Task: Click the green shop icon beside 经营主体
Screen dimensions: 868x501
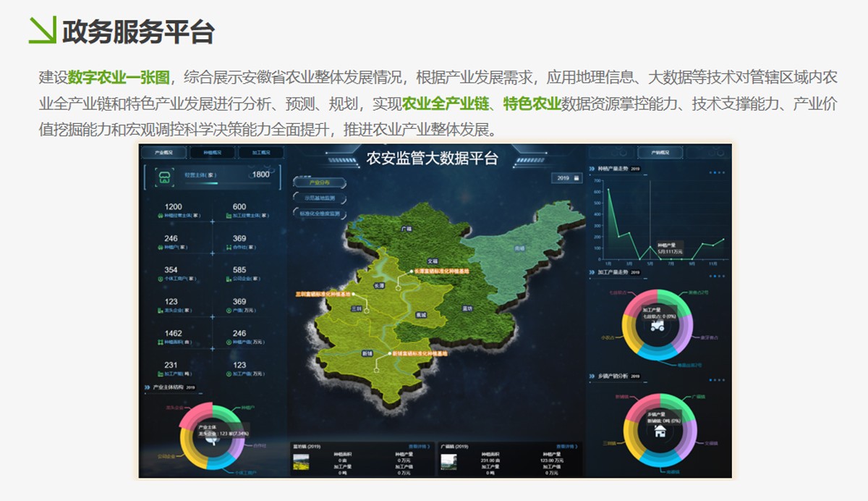Action: coord(164,176)
